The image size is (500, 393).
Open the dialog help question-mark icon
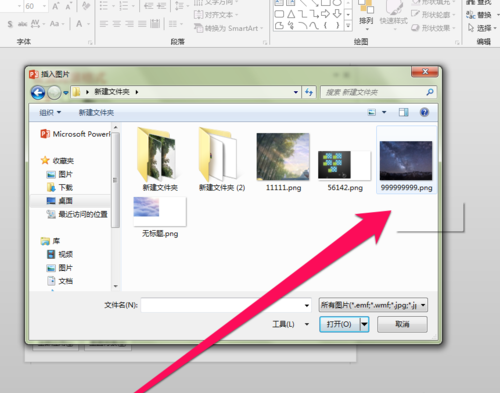coord(424,112)
